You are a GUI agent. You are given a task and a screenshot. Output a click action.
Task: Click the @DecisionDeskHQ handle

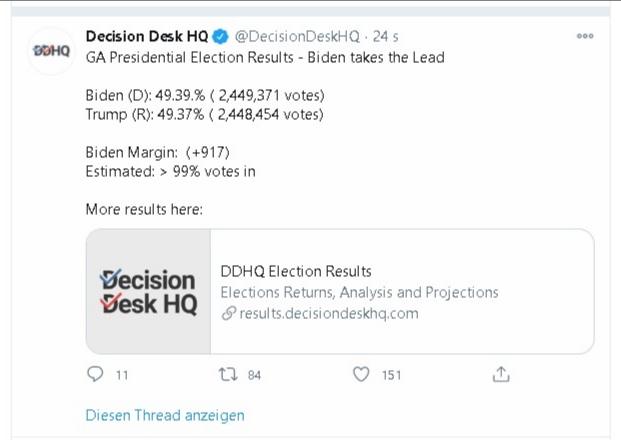[297, 36]
